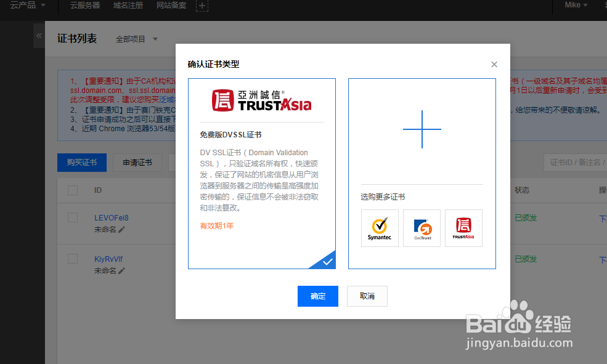This screenshot has height=364, width=607.
Task: Select the free TrustAsia DV SSL certificate card
Action: 262,174
